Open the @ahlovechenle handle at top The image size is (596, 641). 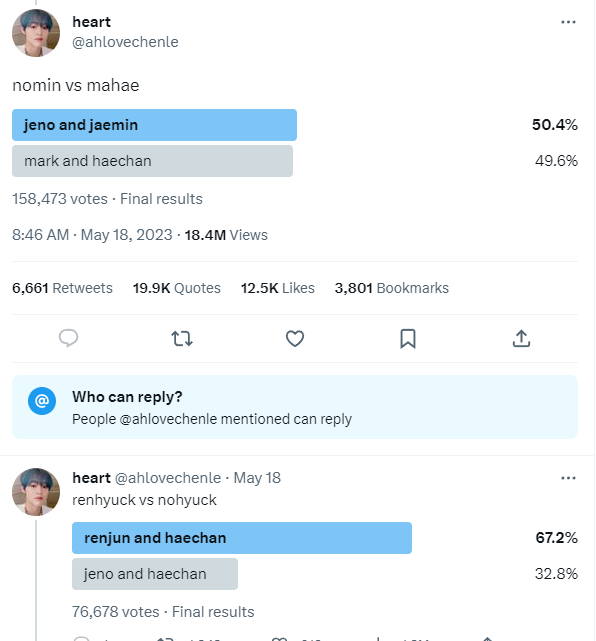tap(125, 42)
